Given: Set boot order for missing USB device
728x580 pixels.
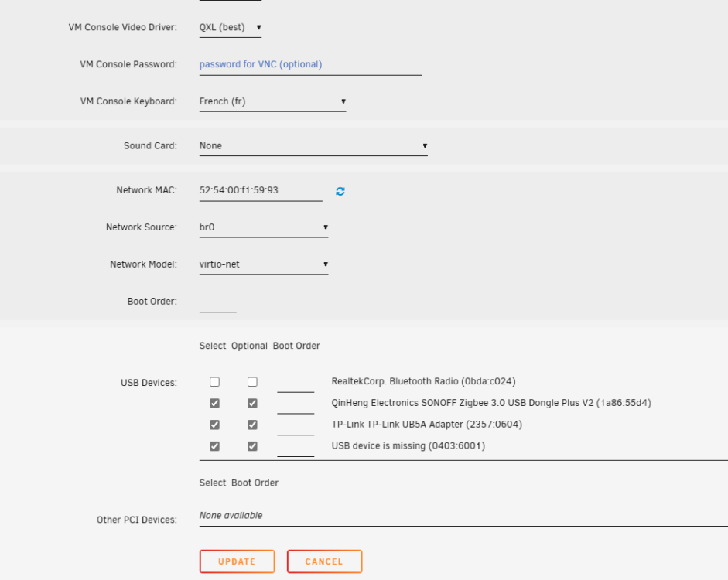Looking at the screenshot, I should pyautogui.click(x=296, y=447).
